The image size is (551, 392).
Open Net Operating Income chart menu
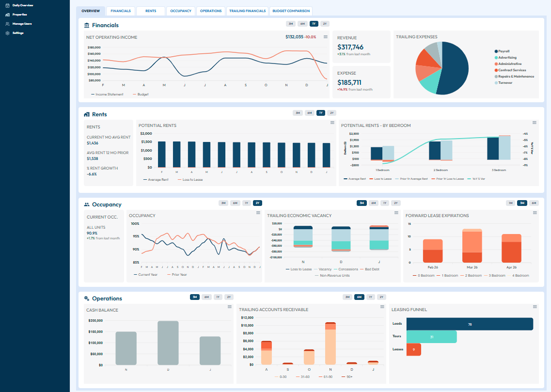[x=325, y=37]
